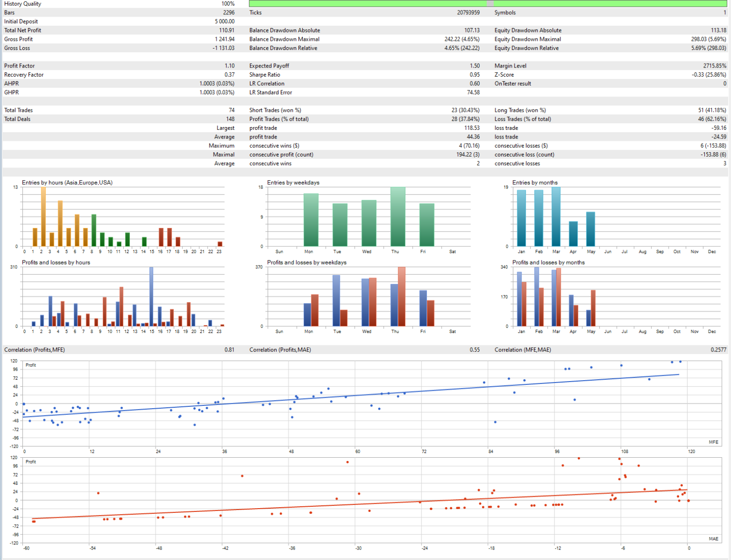This screenshot has width=731, height=560.
Task: Click the Profits and losses by weekdays title
Action: point(306,263)
